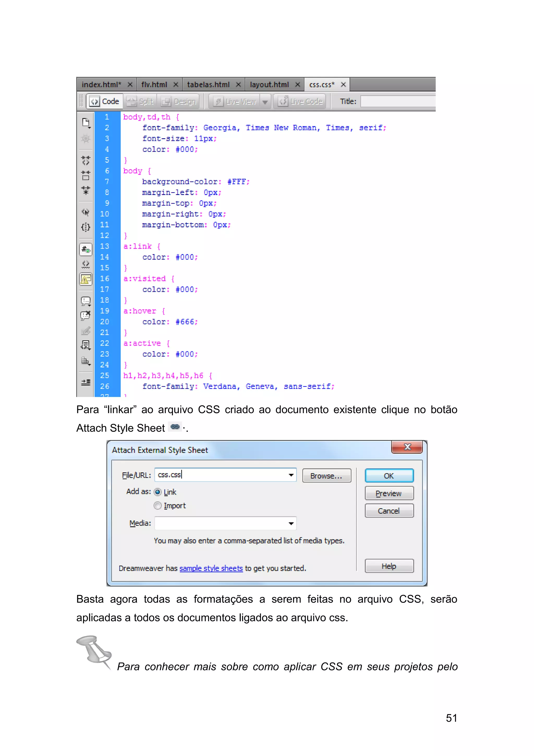Click code line 'font-family: Verdana, Geneva, sans-serif;'

(238, 386)
